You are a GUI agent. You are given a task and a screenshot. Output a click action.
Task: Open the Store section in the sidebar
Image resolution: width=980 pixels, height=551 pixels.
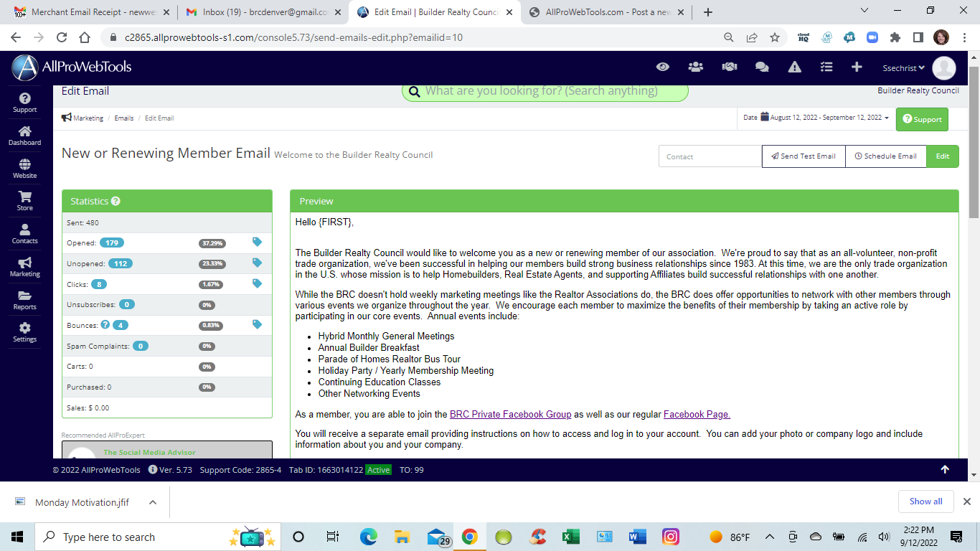tap(24, 202)
